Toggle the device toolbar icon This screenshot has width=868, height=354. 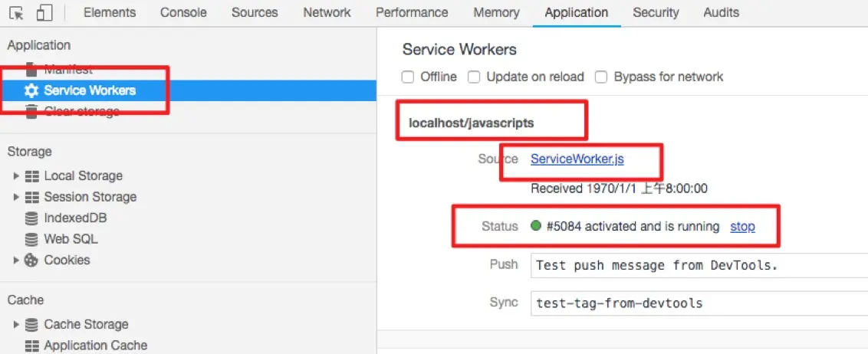tap(44, 13)
